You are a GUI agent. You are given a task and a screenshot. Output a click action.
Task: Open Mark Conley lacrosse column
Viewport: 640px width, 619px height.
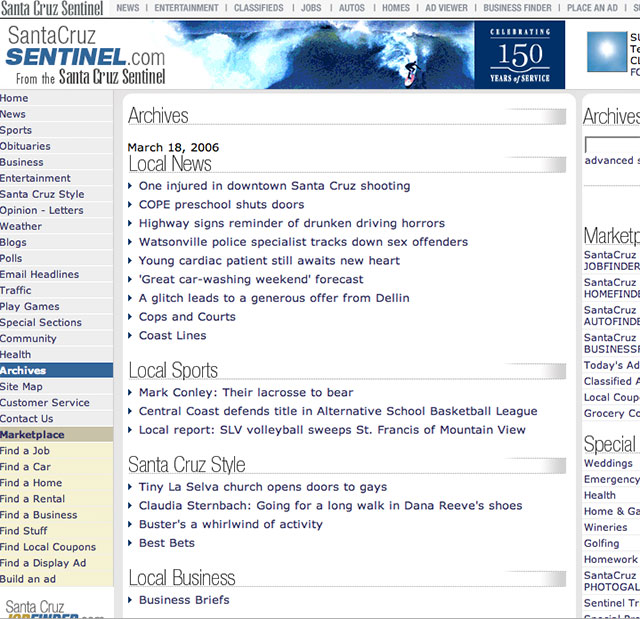(246, 393)
